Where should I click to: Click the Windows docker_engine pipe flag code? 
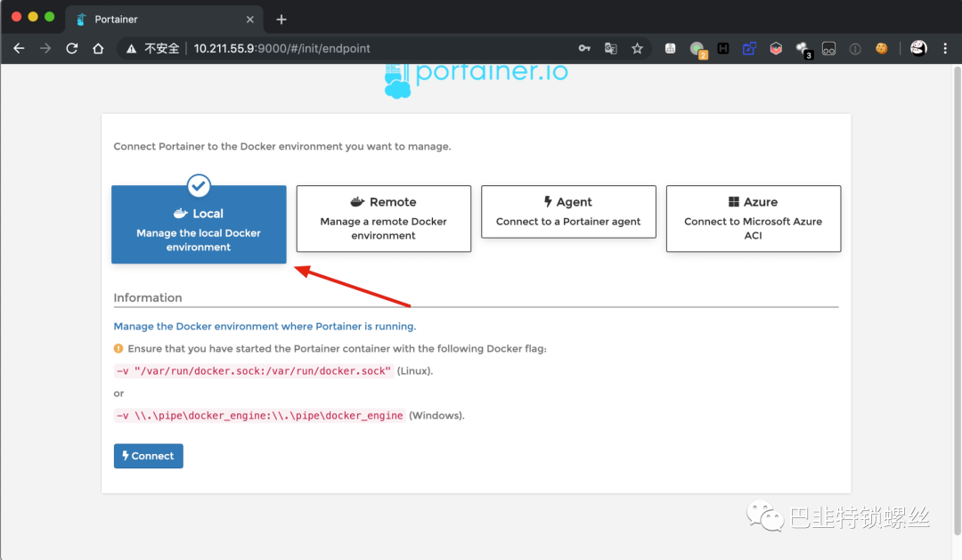coord(259,416)
